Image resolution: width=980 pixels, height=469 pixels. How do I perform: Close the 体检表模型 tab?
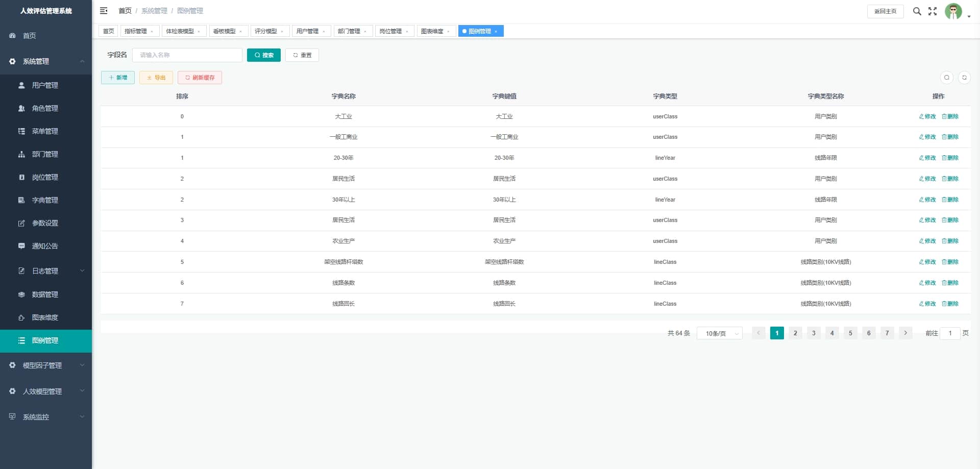tap(199, 32)
